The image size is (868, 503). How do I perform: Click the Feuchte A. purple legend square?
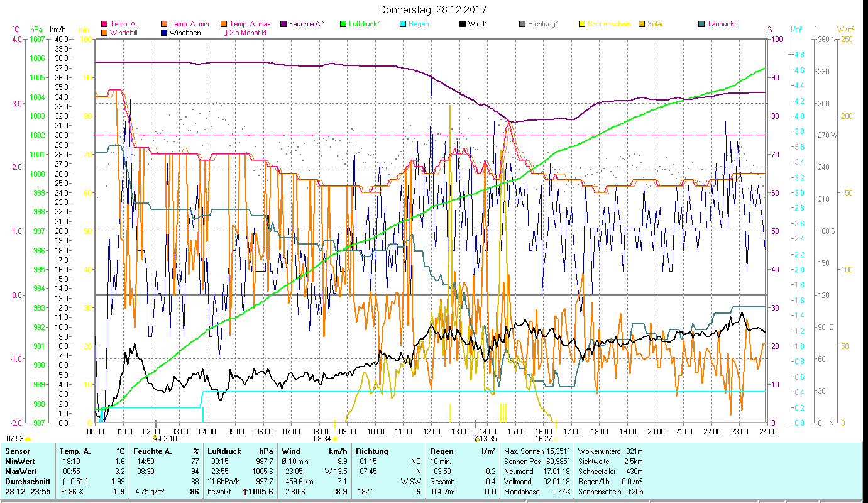[283, 24]
